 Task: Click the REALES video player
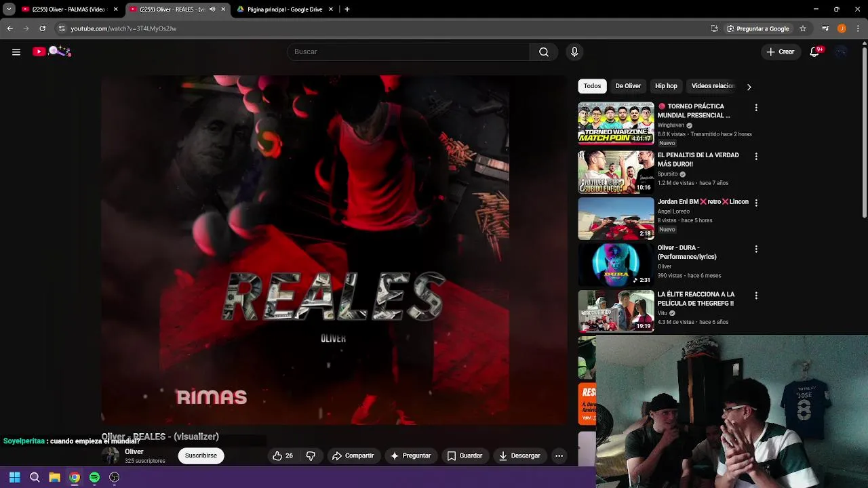[x=334, y=249]
